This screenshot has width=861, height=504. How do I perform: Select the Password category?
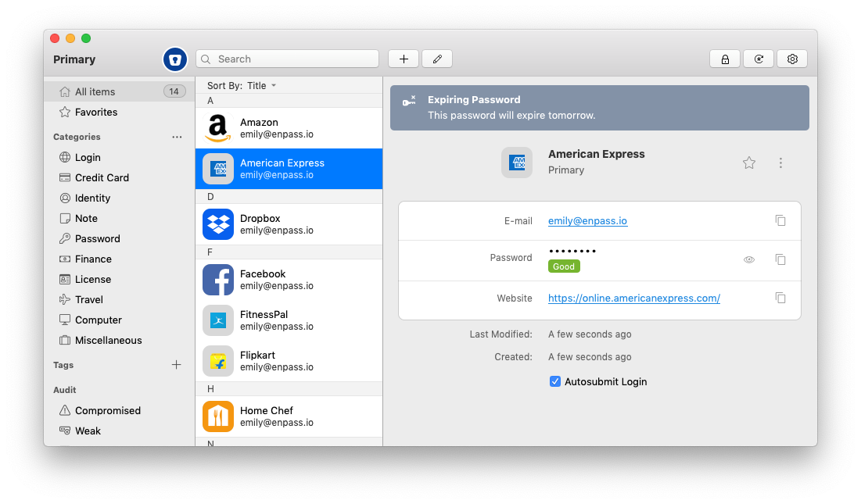[119, 238]
